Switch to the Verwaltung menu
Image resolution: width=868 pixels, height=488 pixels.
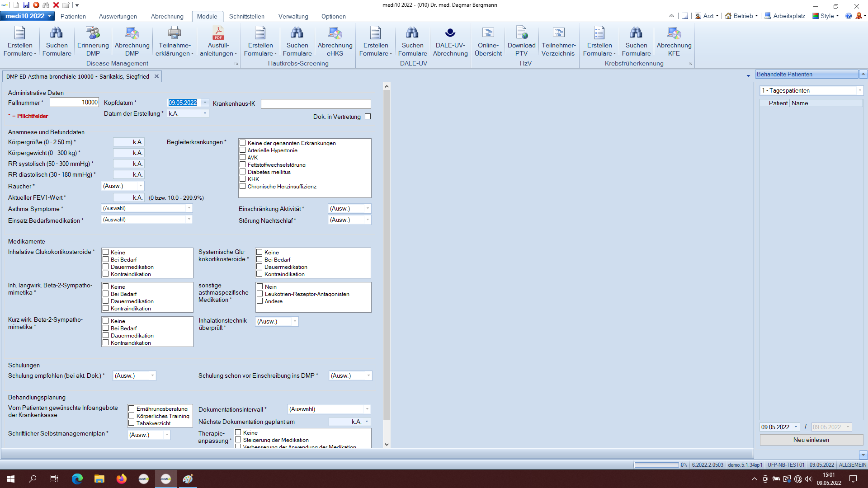pyautogui.click(x=293, y=16)
